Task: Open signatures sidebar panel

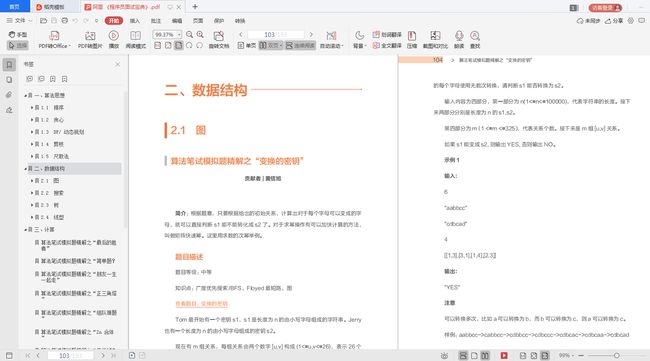Action: (x=9, y=110)
